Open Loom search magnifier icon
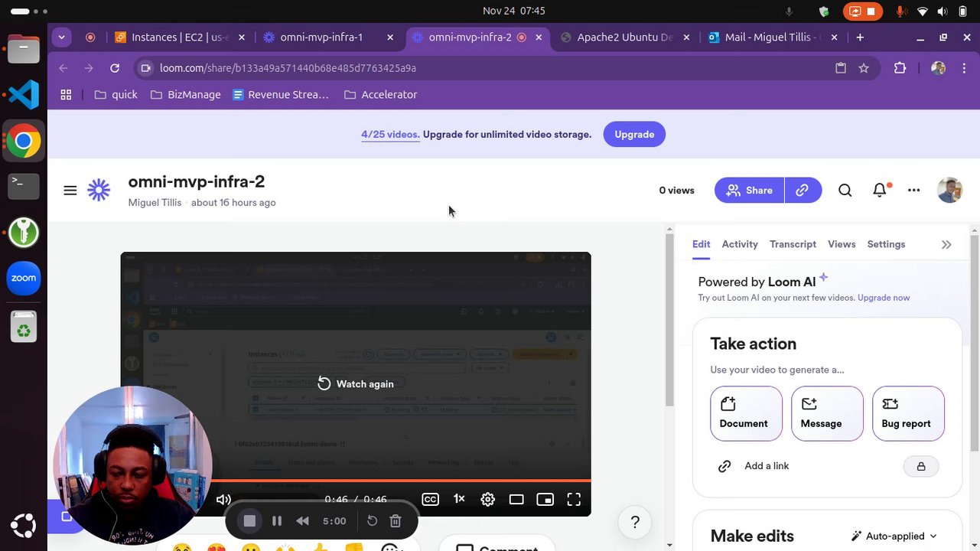980x551 pixels. [845, 191]
